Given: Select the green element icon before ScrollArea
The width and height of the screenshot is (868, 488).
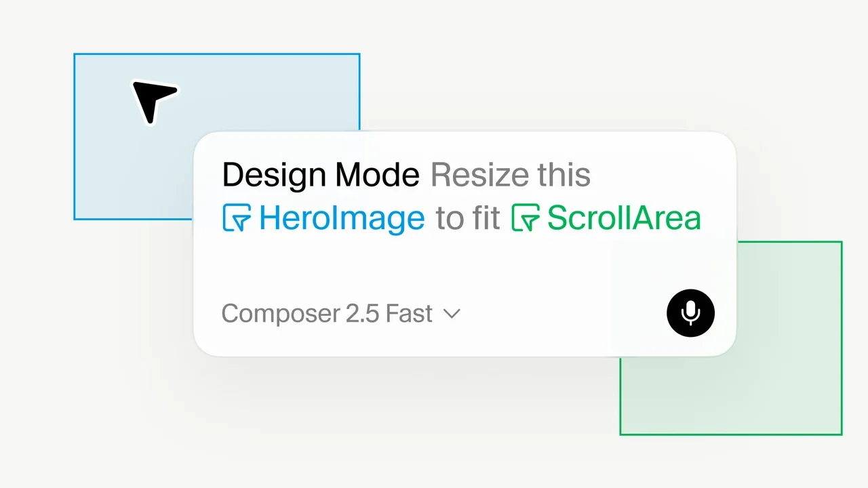Looking at the screenshot, I should 526,218.
